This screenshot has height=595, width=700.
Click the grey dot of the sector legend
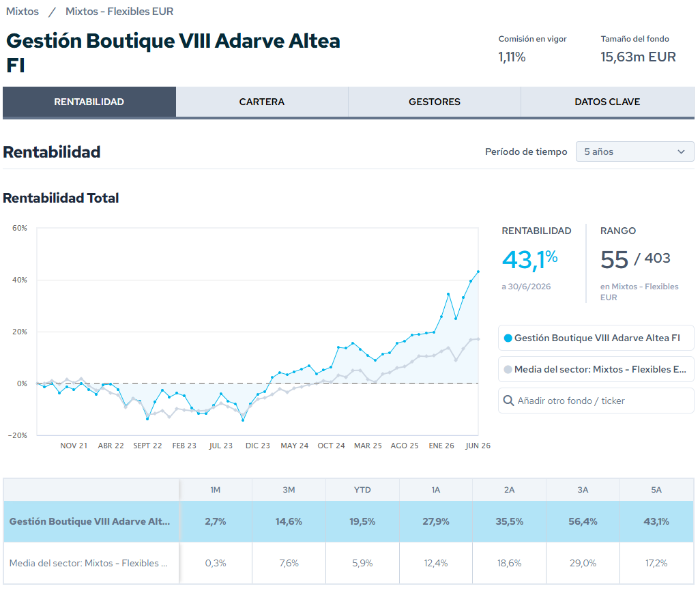508,369
